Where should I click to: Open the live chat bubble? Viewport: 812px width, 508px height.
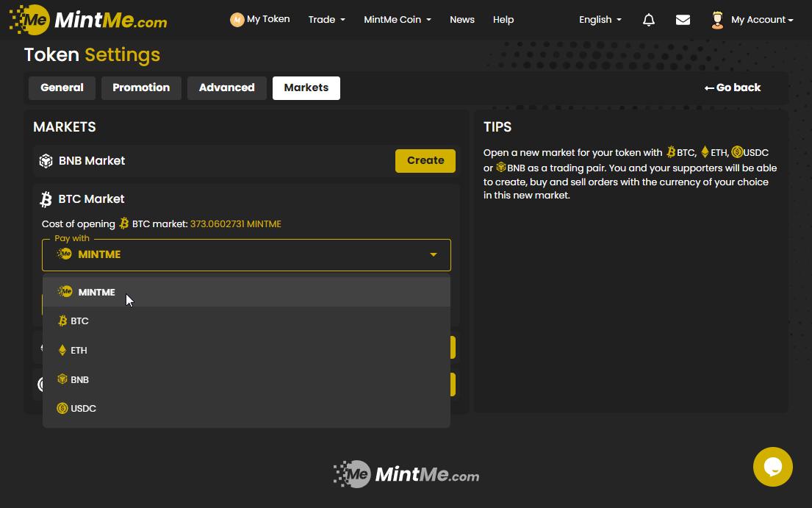(x=772, y=467)
